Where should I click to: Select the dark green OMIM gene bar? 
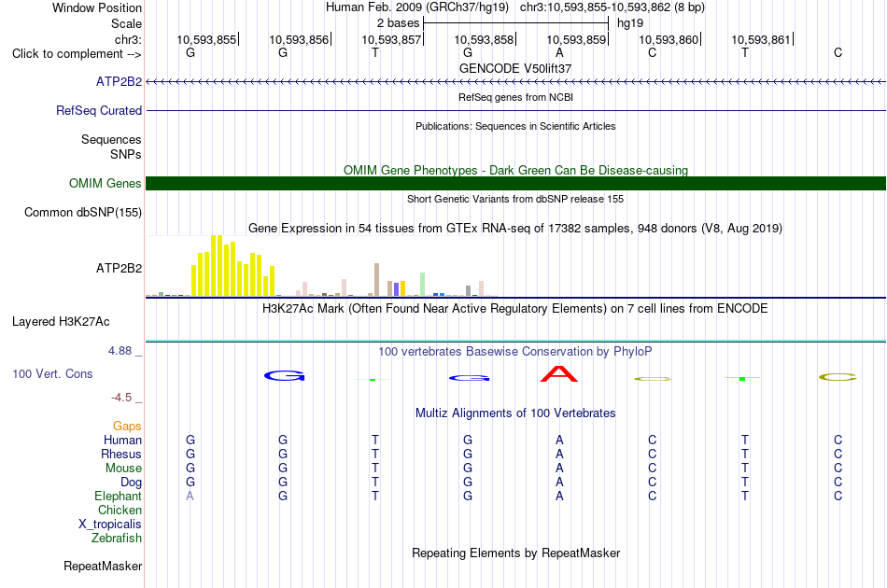pyautogui.click(x=515, y=183)
